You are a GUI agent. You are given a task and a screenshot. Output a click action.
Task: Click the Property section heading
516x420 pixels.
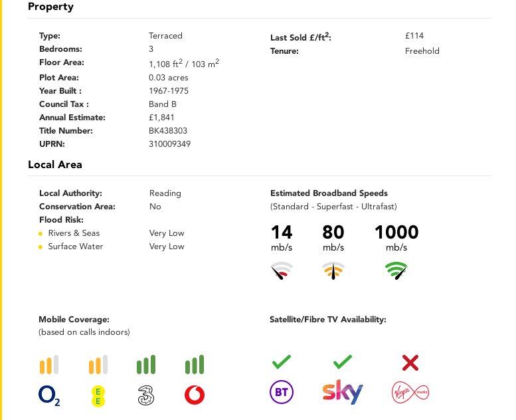coord(50,7)
